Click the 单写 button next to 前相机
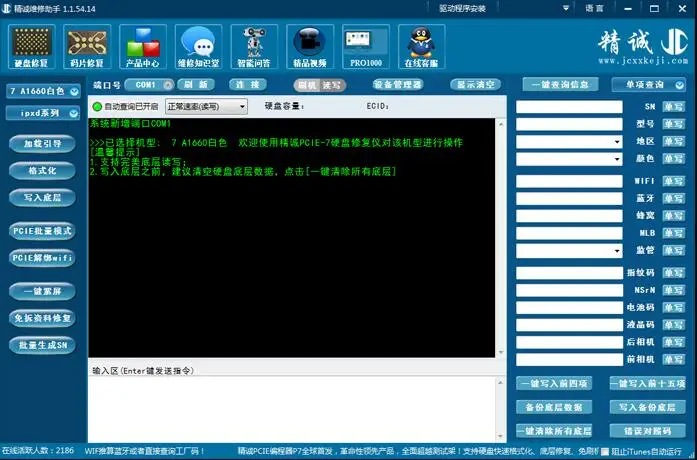The height and width of the screenshot is (460, 697). pyautogui.click(x=674, y=360)
